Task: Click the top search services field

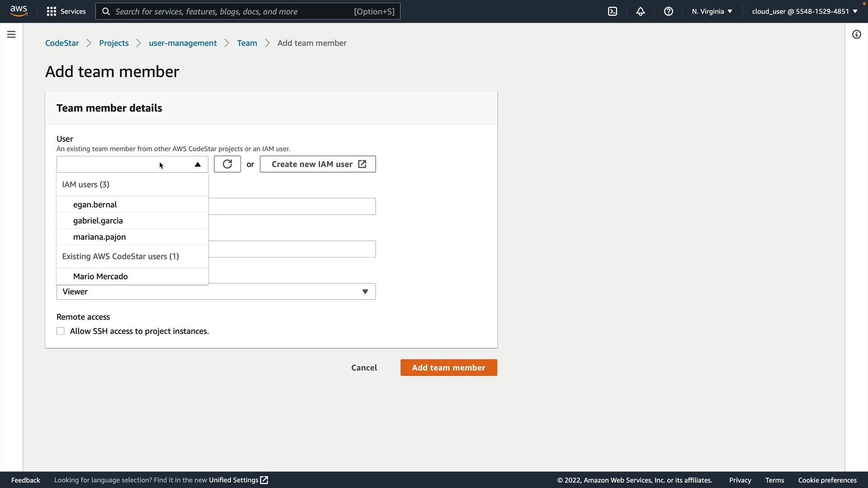Action: [233, 11]
